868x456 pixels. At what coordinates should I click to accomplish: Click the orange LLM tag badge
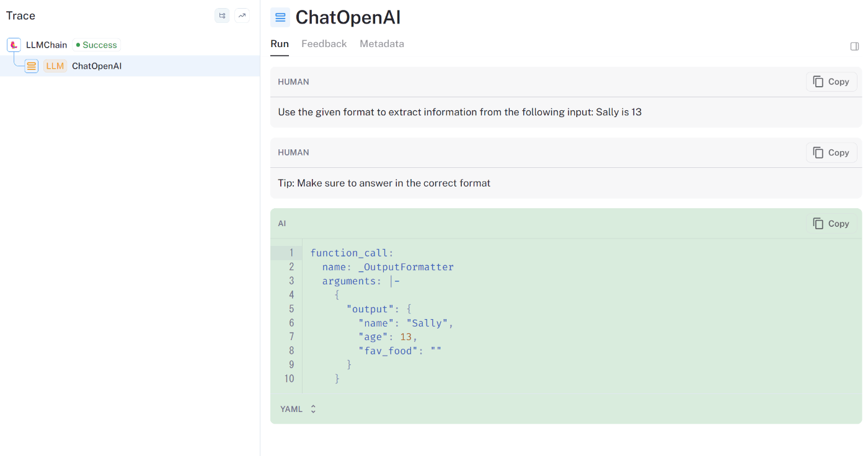[x=55, y=66]
